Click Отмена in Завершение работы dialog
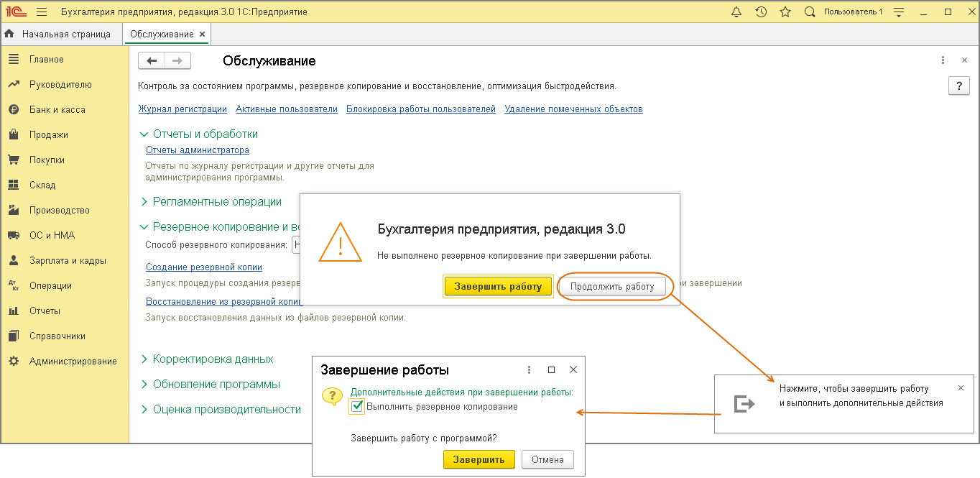The height and width of the screenshot is (478, 980). pos(547,459)
